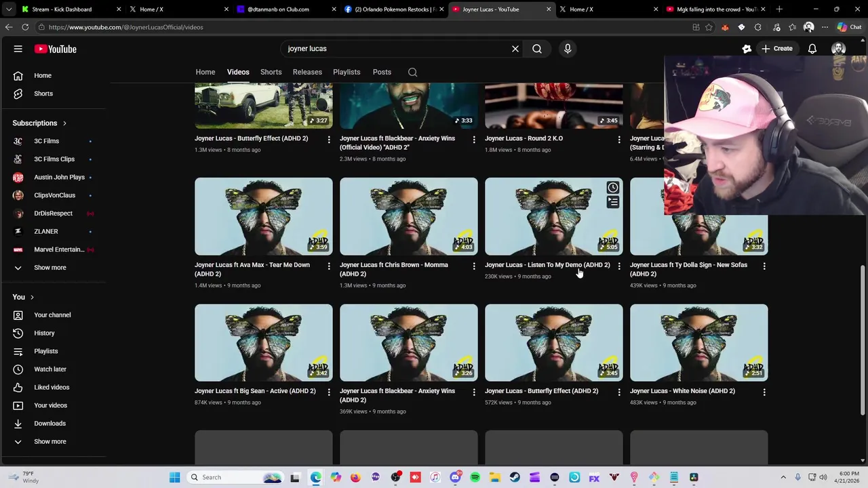
Task: Open more options for Momma video
Action: (x=474, y=266)
